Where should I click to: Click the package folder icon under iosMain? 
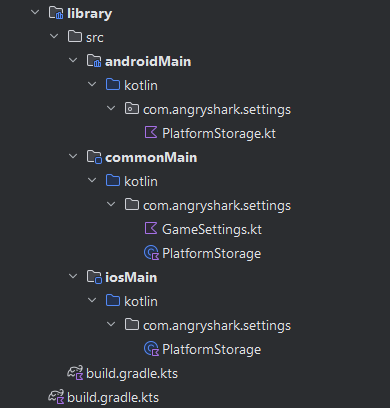(x=132, y=325)
